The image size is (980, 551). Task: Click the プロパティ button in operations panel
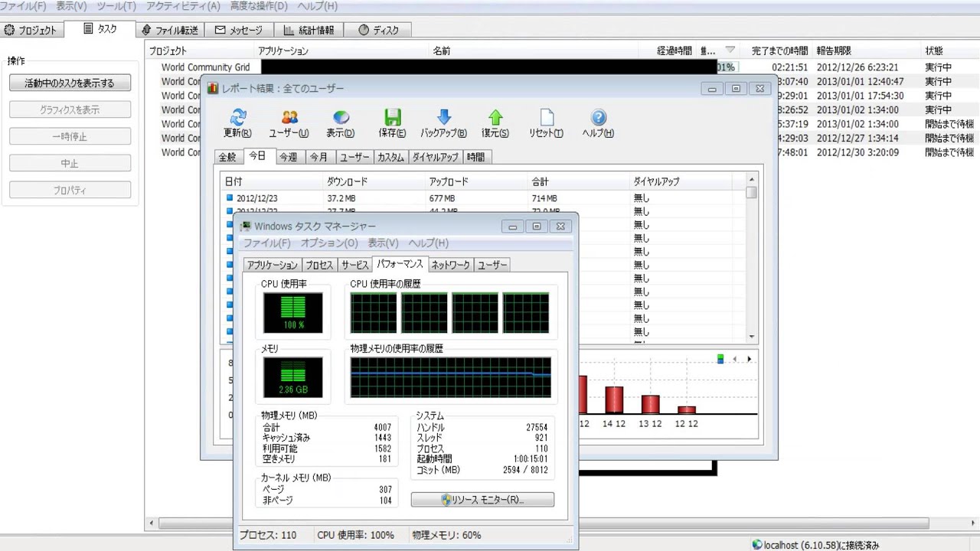click(x=70, y=190)
